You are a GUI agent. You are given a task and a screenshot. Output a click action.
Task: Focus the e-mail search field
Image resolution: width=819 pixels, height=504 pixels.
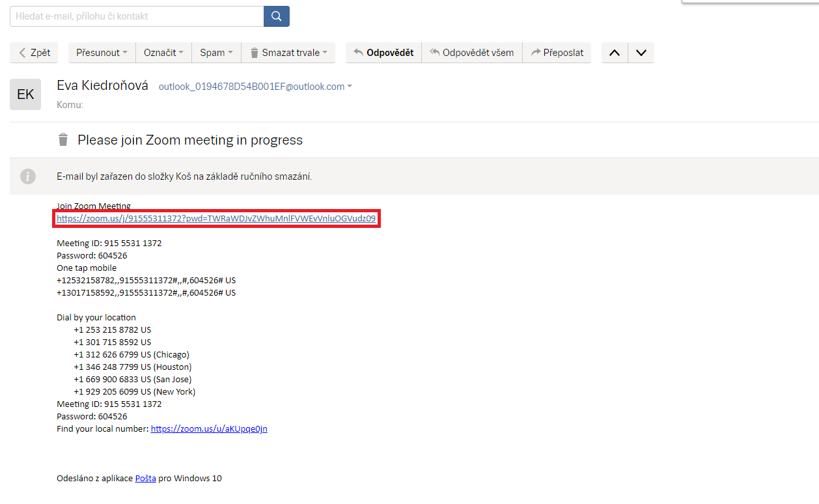point(137,16)
